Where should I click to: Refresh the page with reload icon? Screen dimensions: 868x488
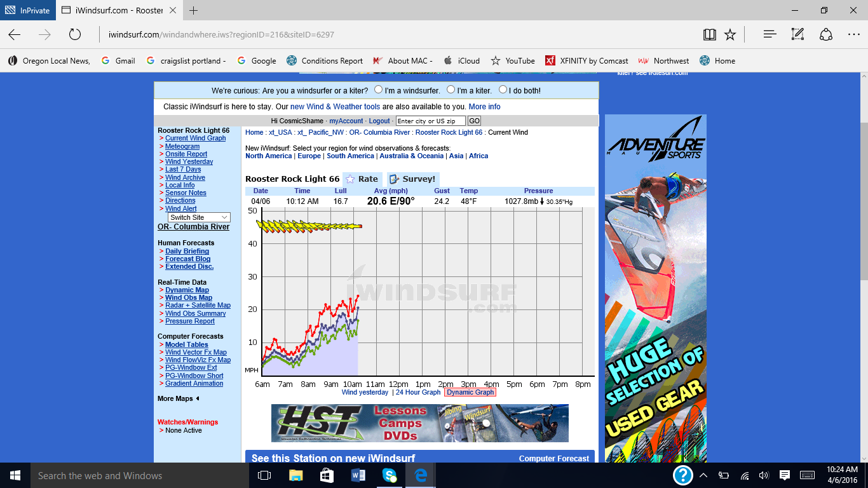(75, 34)
